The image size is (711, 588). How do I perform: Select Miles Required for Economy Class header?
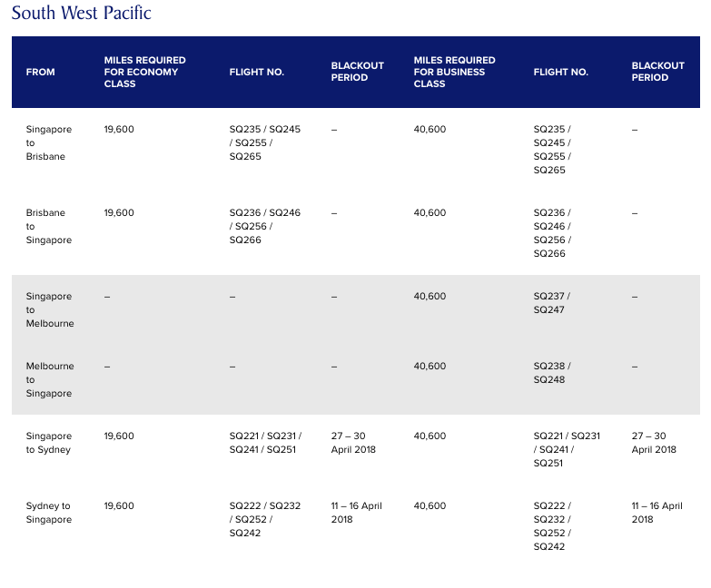[144, 72]
